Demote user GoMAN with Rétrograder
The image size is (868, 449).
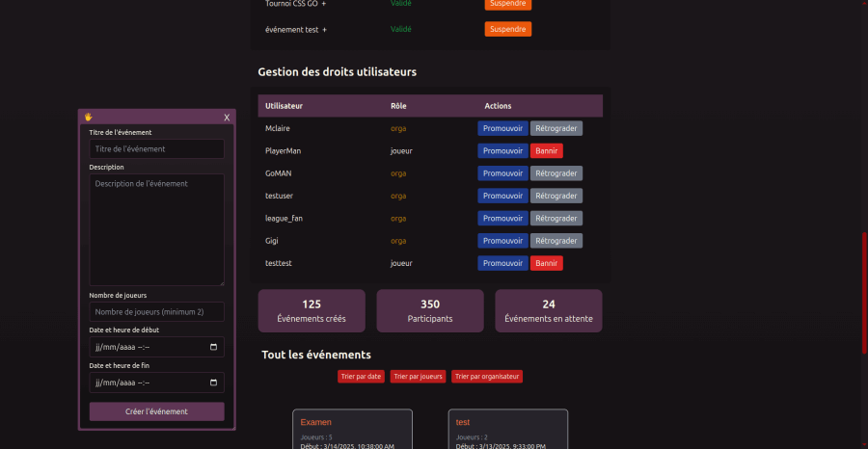click(x=556, y=173)
